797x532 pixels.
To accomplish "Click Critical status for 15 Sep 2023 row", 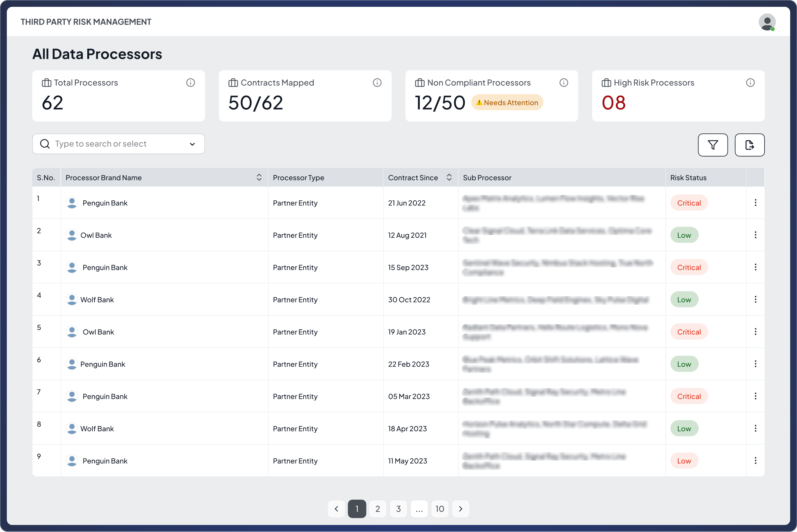I will click(x=689, y=267).
